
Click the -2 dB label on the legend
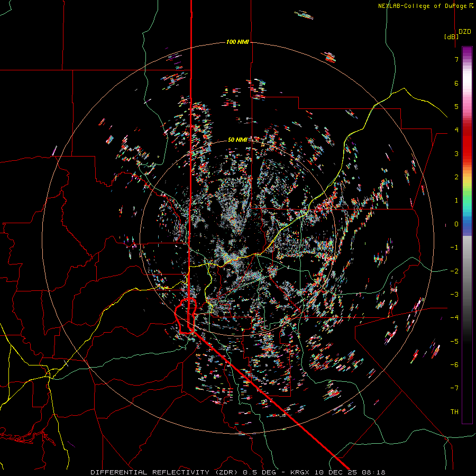tap(454, 271)
